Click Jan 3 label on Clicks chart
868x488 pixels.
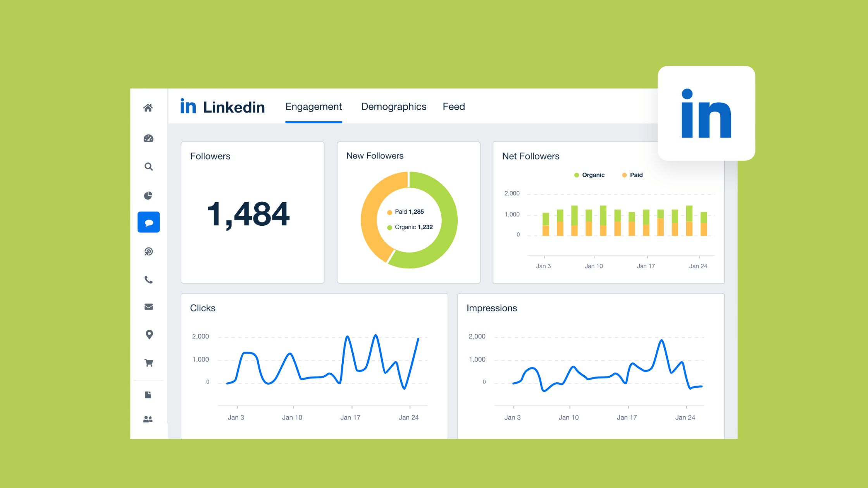coord(236,418)
